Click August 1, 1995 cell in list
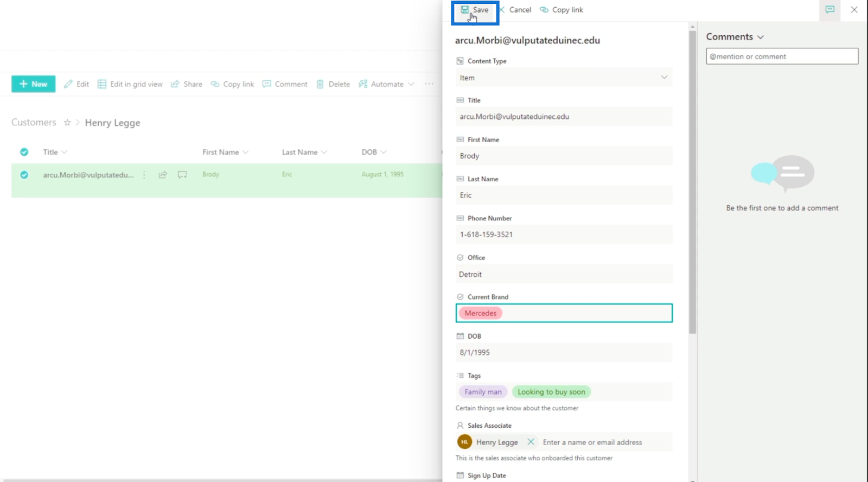 click(x=382, y=174)
